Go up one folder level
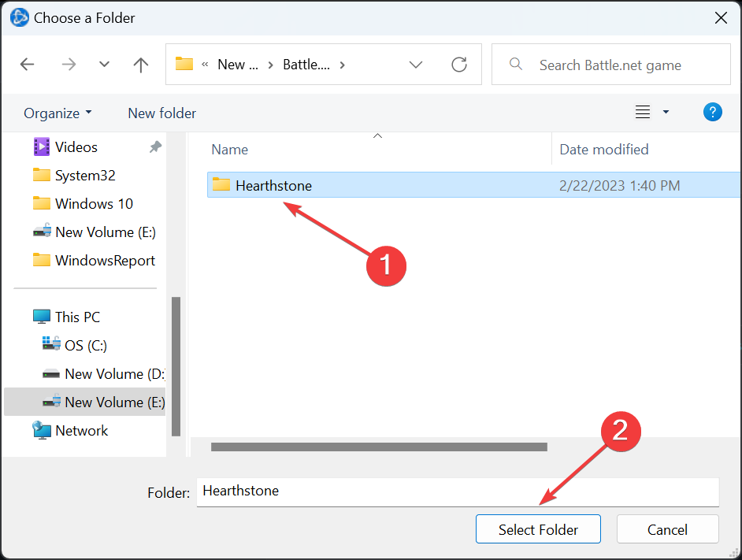Screen dimensions: 742x560 pos(141,65)
